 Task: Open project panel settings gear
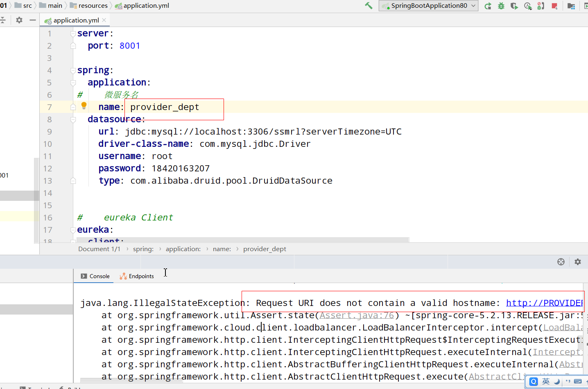click(19, 20)
